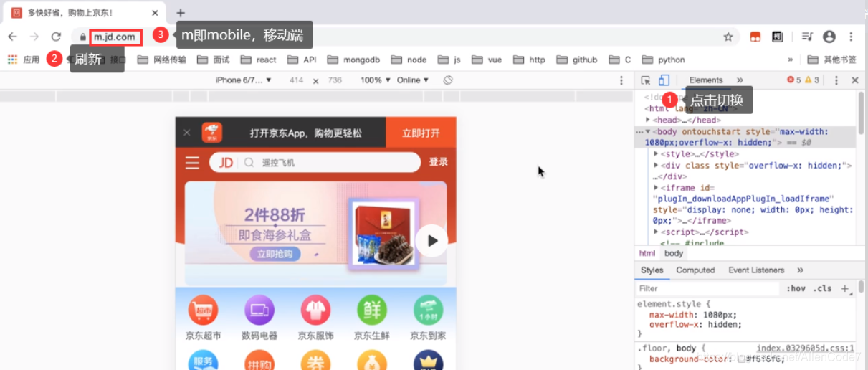This screenshot has height=370, width=868.
Task: Add a new style rule with plus
Action: tap(844, 288)
